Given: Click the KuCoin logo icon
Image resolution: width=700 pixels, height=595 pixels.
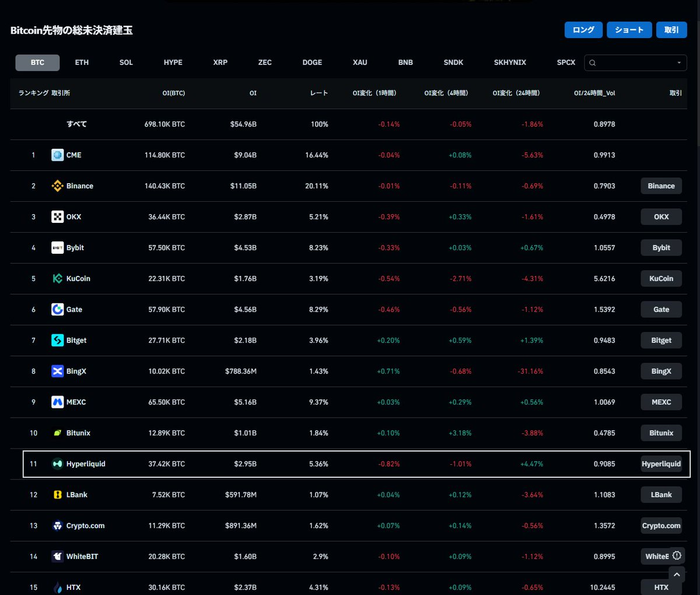Looking at the screenshot, I should (57, 279).
